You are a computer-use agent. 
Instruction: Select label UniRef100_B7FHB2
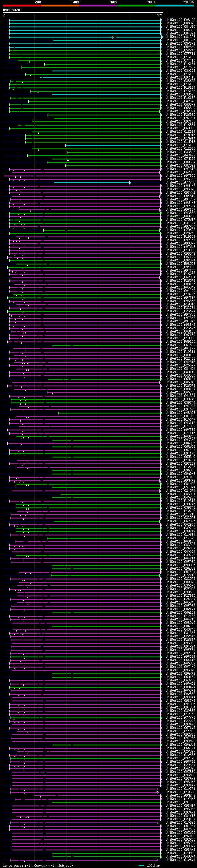click(x=180, y=426)
